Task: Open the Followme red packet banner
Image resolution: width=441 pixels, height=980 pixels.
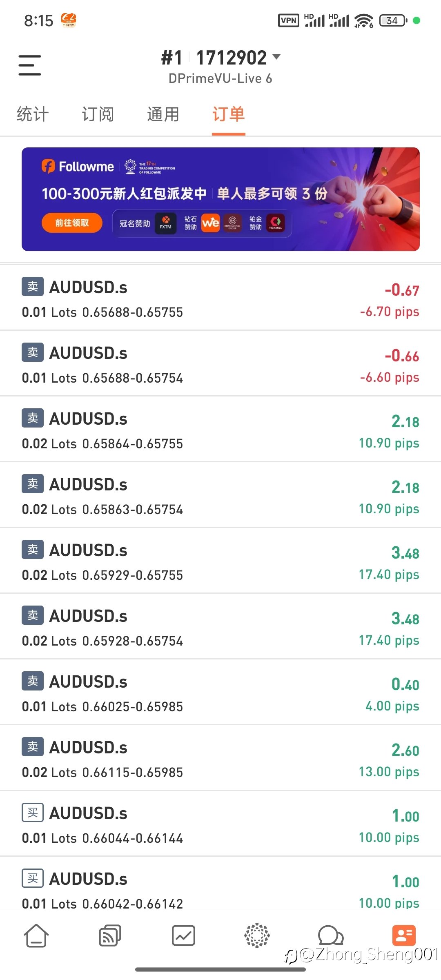Action: click(220, 192)
